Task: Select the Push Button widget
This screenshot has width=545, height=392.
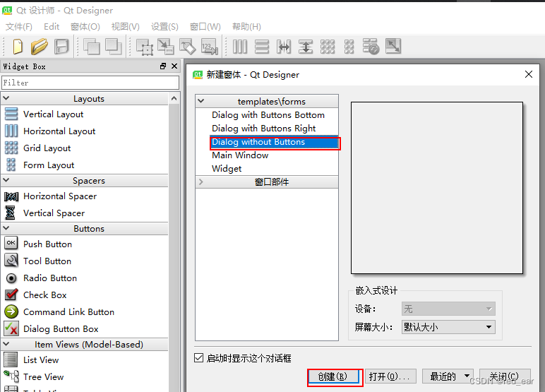Action: pyautogui.click(x=47, y=244)
